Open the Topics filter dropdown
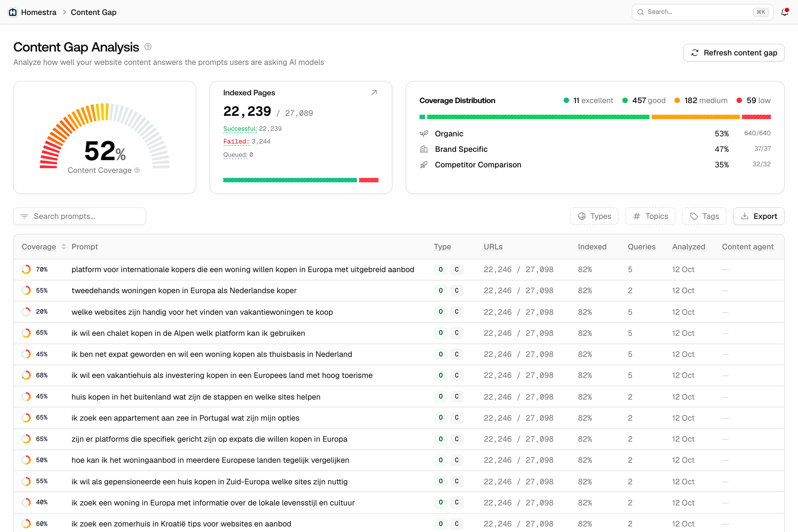 tap(650, 216)
